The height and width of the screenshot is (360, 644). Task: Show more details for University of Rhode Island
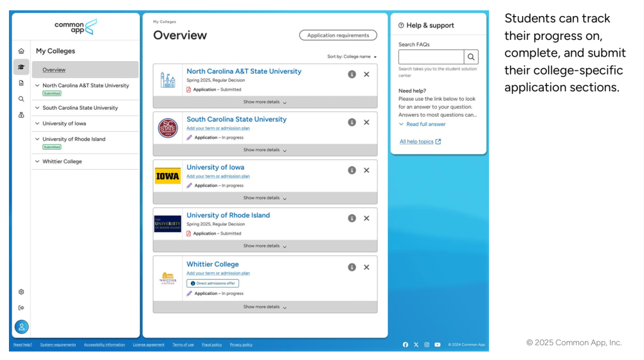point(265,246)
